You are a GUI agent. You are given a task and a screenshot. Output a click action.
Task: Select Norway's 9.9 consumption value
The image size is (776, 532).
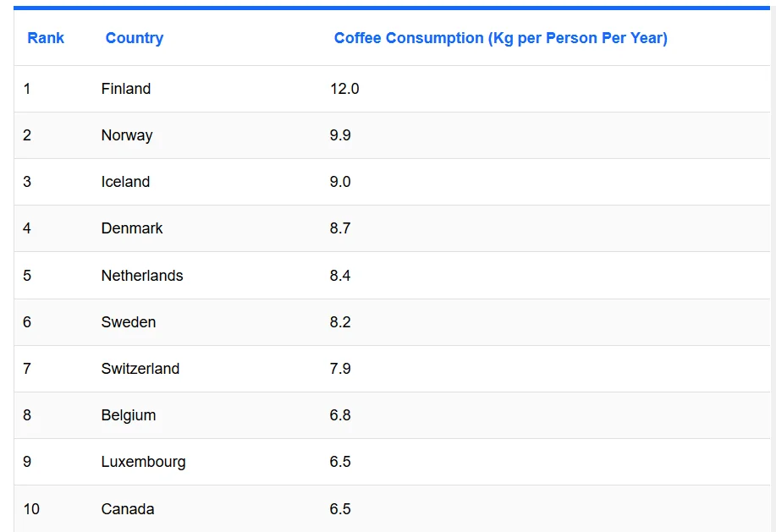340,135
